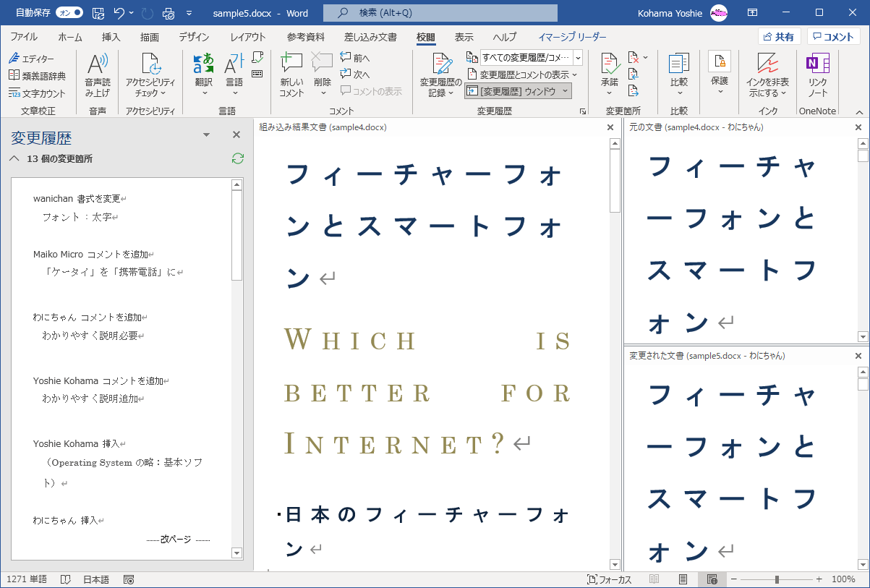
Task: Click zoom in plus button
Action: [819, 579]
